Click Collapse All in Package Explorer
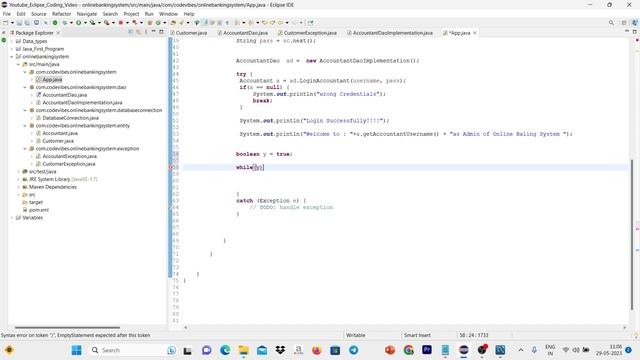 coord(131,32)
